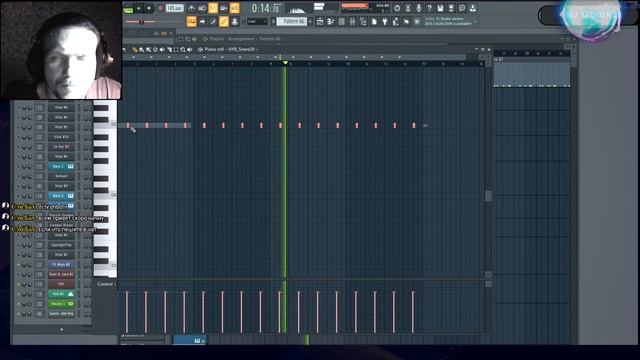The image size is (640, 360).
Task: Select the Bass 1 channel button
Action: [x=61, y=167]
